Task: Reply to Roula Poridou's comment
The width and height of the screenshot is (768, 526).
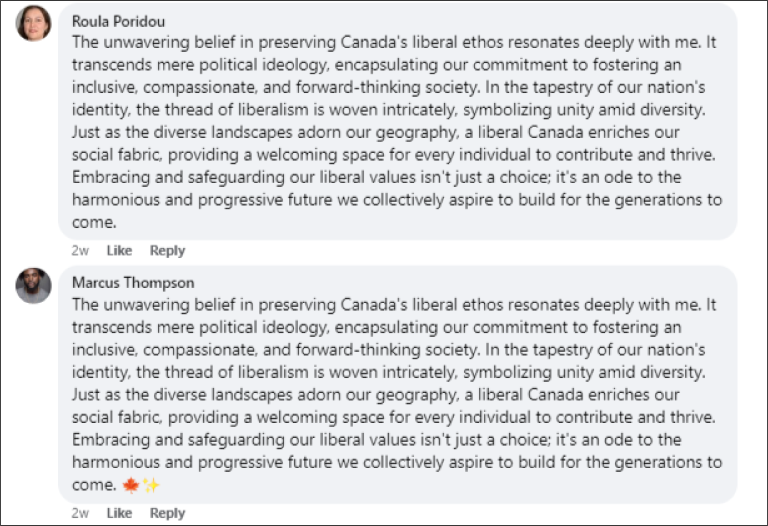Action: pyautogui.click(x=167, y=250)
